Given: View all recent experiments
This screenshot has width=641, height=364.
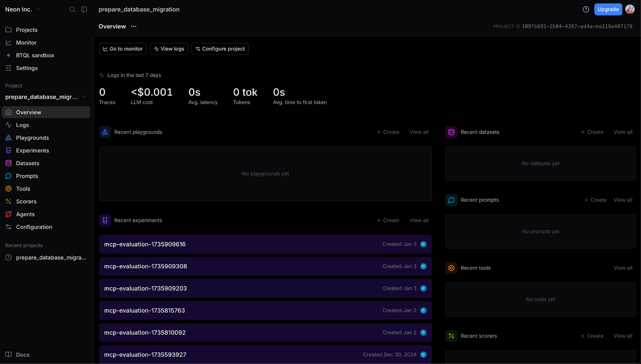Looking at the screenshot, I should coord(419,220).
